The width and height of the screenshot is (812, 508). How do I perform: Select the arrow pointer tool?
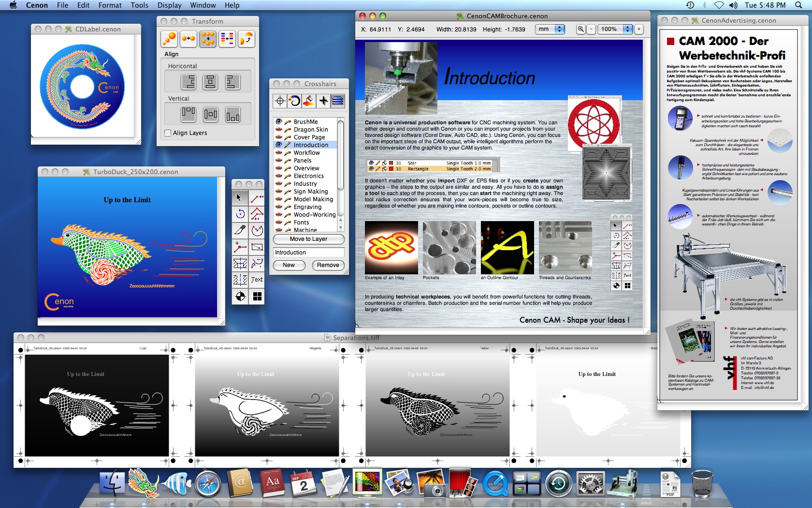tap(239, 198)
